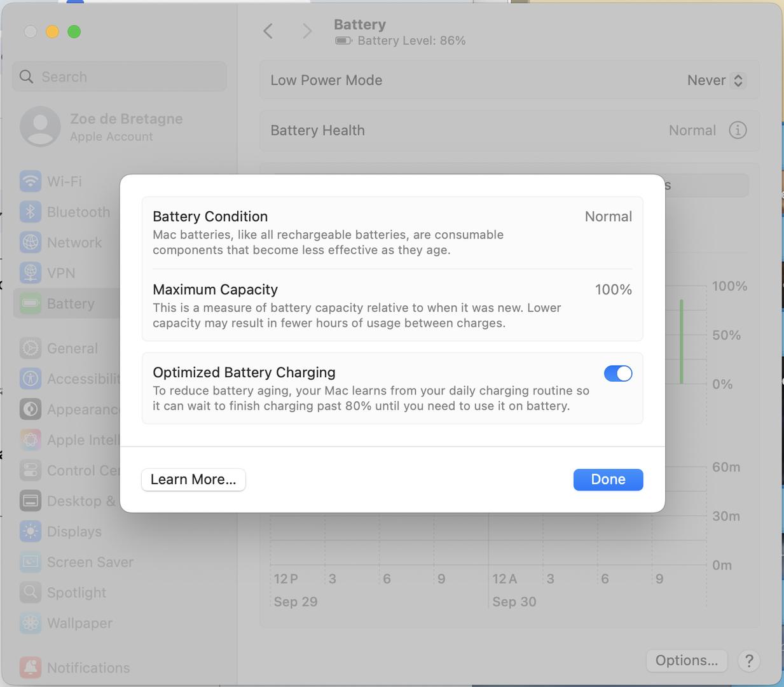
Task: Select the Displays icon in sidebar
Action: click(30, 531)
